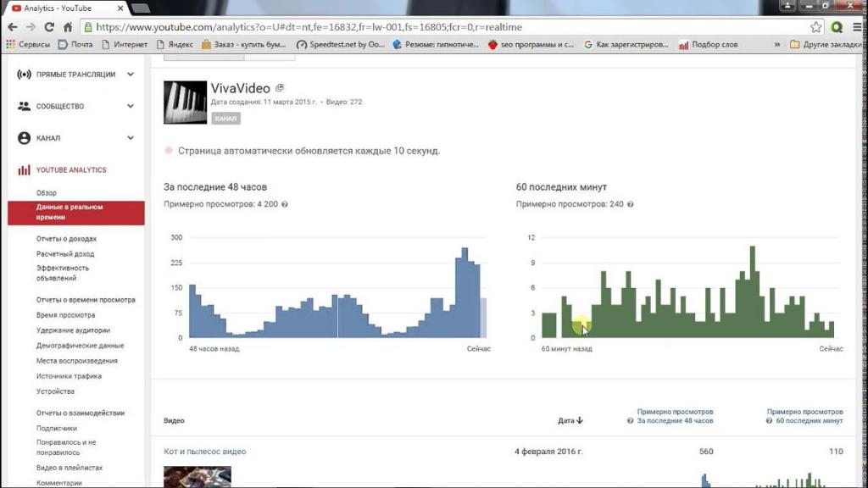Viewport: 868px width, 488px height.
Task: Click the browser address bar URL field
Action: (424, 27)
